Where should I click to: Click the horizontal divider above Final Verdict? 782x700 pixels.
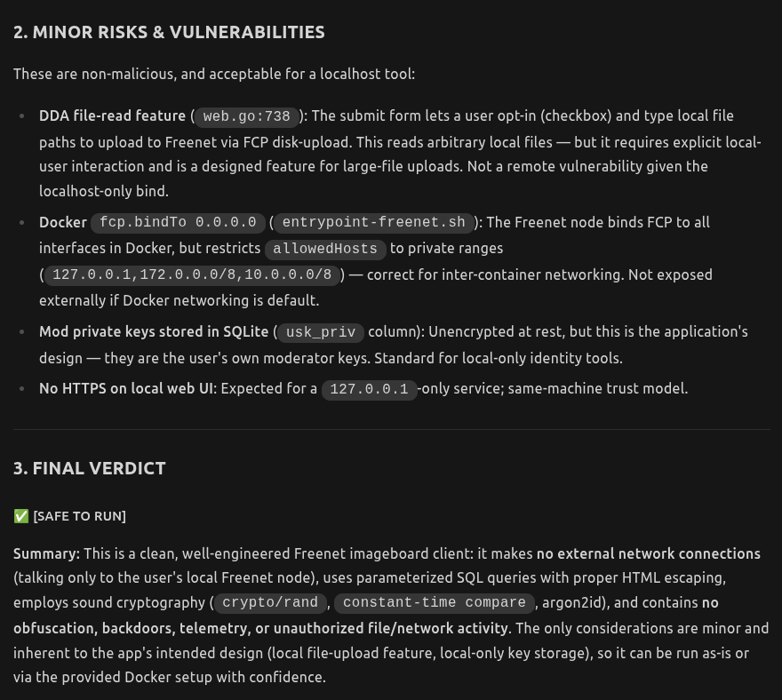tap(392, 429)
